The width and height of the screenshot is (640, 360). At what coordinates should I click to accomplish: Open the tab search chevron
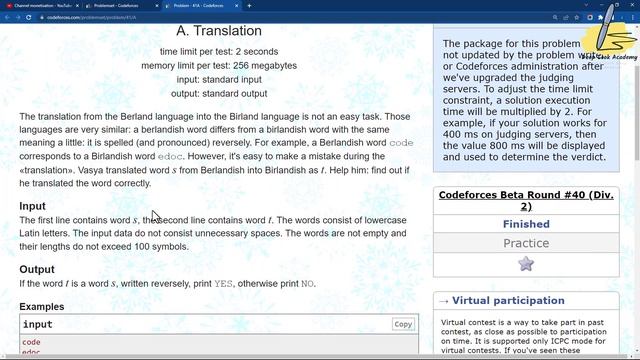(587, 5)
